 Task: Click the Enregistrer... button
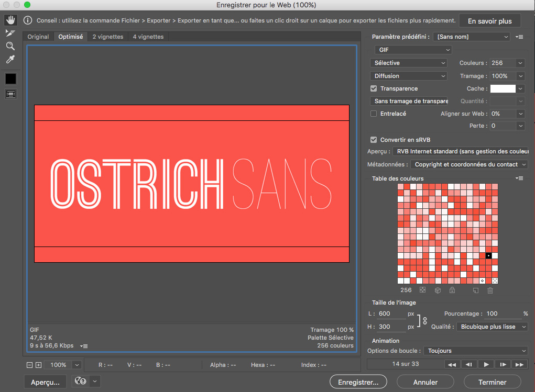[358, 382]
